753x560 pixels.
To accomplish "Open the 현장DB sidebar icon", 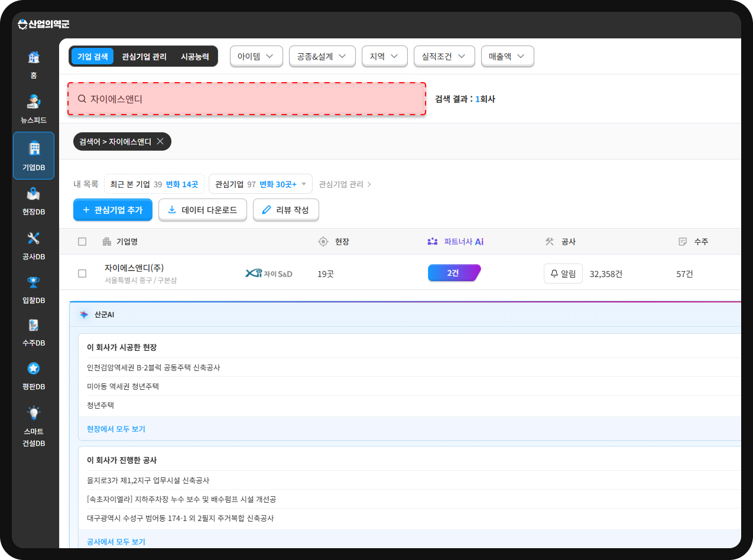I will pos(34,194).
